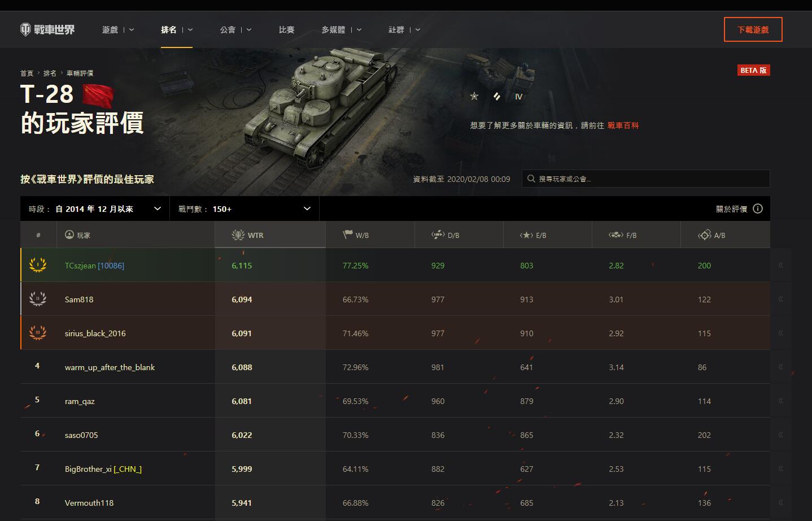Viewport: 812px width, 521px height.
Task: Focus the player or clan search field
Action: (645, 179)
